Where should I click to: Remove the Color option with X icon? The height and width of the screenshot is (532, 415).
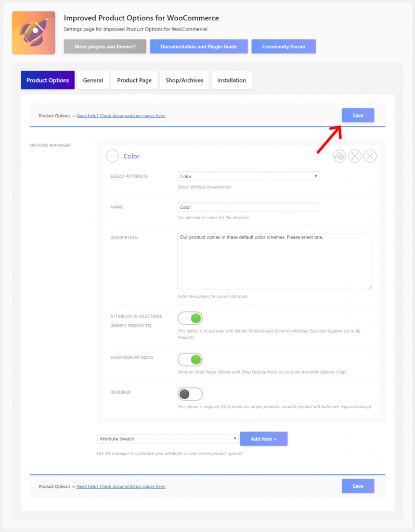(x=370, y=156)
